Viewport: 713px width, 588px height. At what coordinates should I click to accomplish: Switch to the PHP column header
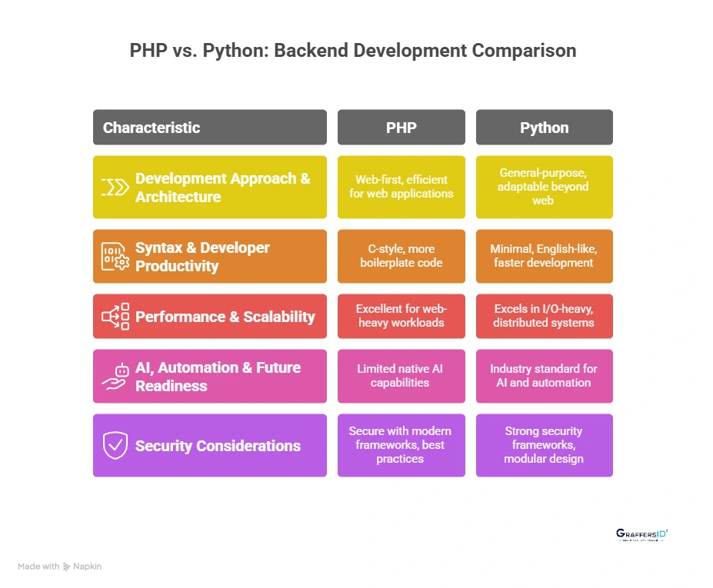[401, 127]
